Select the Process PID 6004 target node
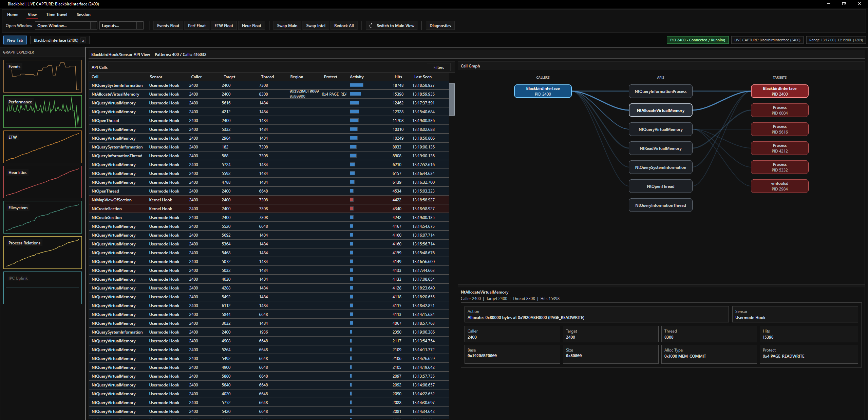Screen dimensions: 868x420 [x=779, y=110]
